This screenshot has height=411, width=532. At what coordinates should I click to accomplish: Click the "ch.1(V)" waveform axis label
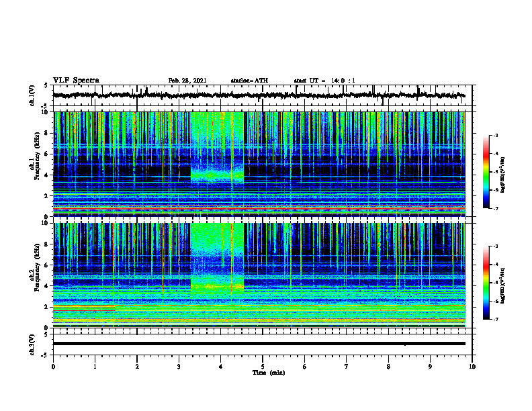click(32, 95)
